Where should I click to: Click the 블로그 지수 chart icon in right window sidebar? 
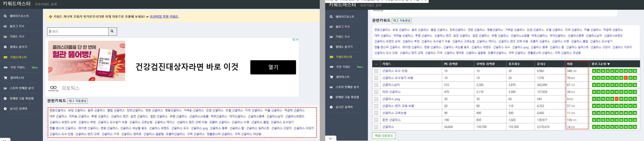click(x=331, y=27)
